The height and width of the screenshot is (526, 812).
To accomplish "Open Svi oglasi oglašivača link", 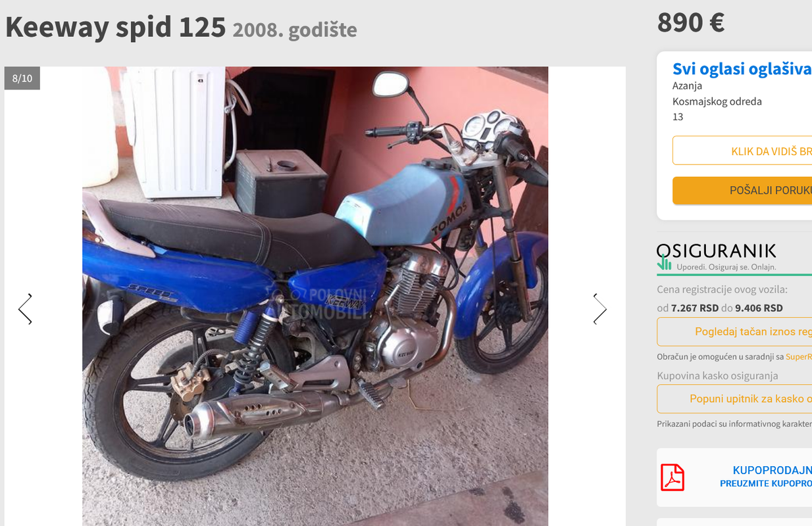I will coord(742,68).
